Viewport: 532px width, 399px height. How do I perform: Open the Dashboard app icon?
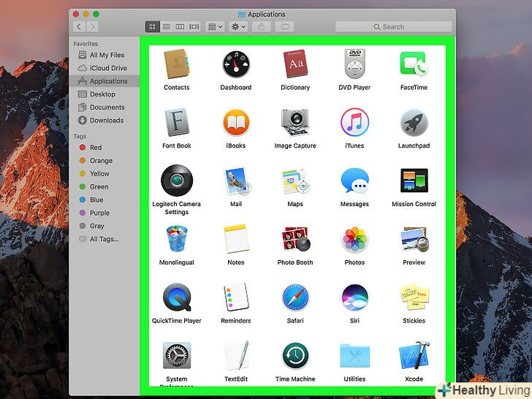coord(236,64)
